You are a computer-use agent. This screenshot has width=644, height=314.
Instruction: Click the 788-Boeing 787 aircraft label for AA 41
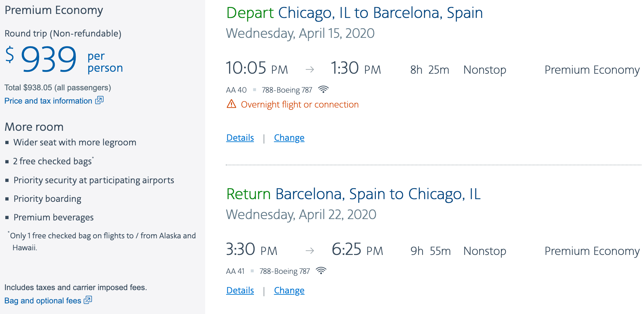[284, 271]
